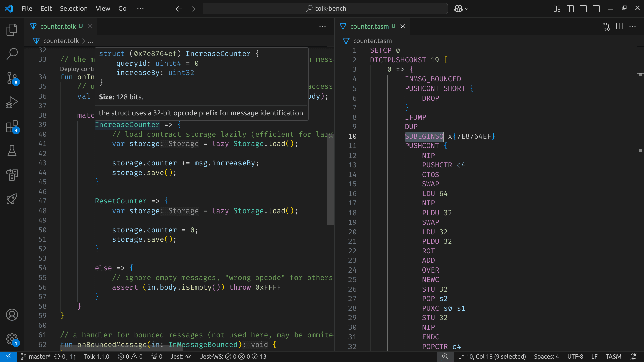Open more actions for counter.tolk editor
644x362 pixels.
(x=322, y=26)
